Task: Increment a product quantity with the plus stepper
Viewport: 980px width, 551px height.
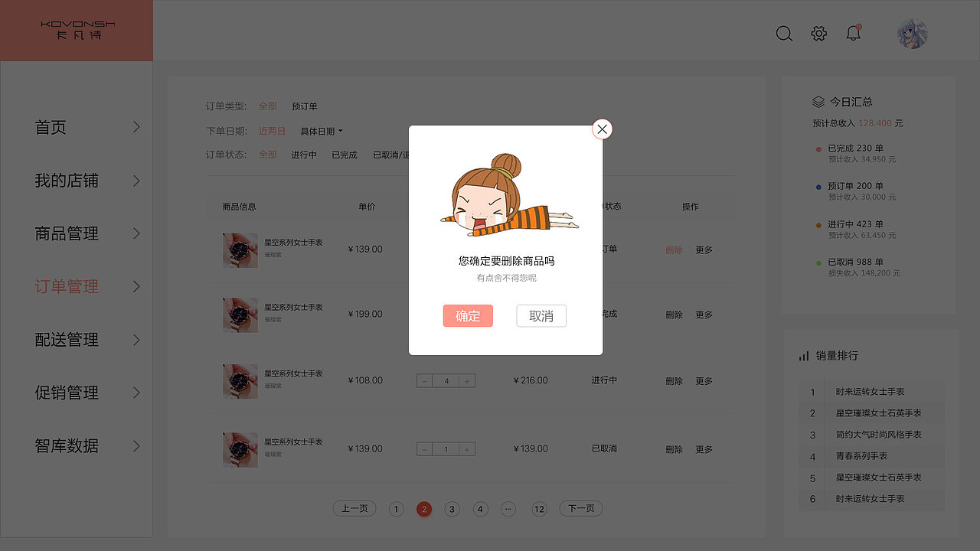Action: pyautogui.click(x=467, y=380)
